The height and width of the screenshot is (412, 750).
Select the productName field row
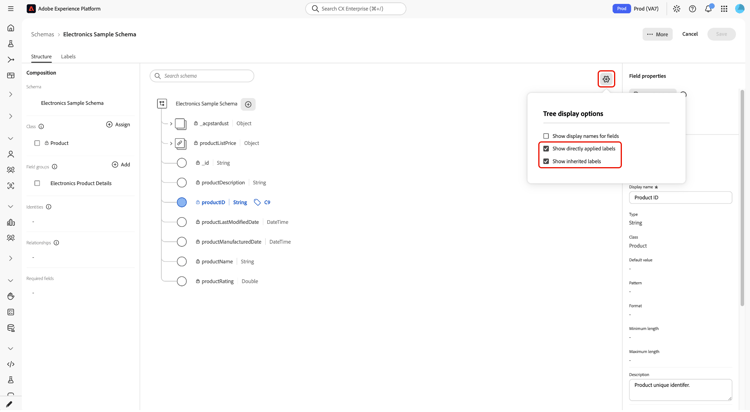pos(225,262)
